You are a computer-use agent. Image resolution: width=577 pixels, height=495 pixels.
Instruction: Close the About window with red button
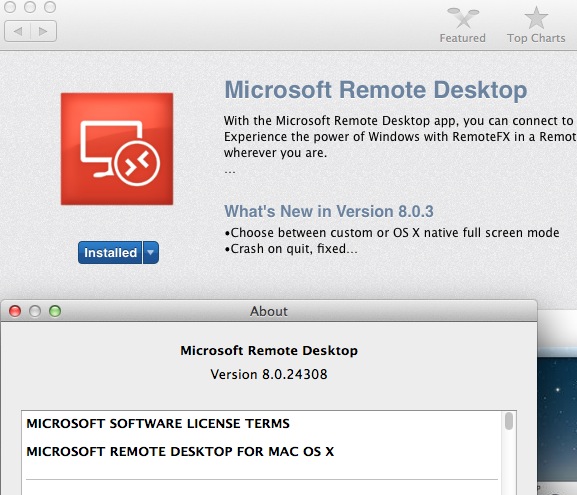(15, 311)
